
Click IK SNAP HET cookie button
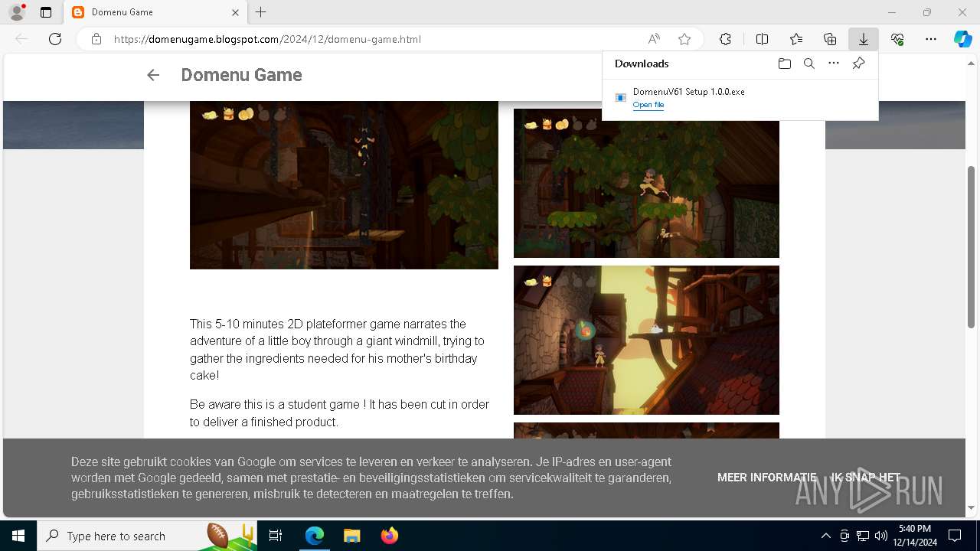(x=866, y=477)
